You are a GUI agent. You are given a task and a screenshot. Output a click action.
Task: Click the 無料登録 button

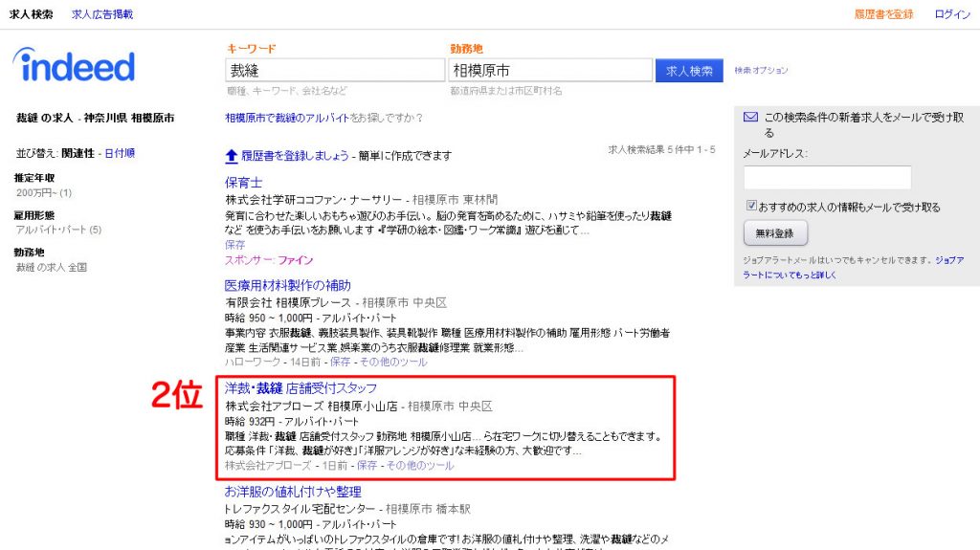775,233
